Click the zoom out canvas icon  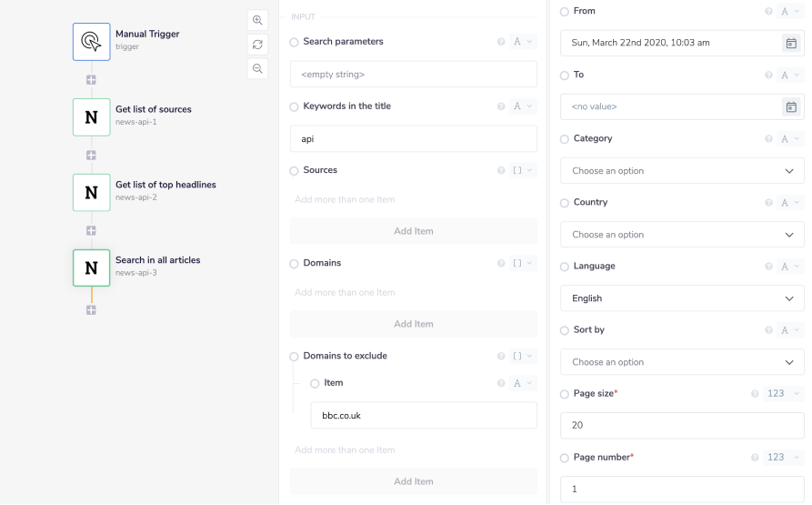click(257, 68)
